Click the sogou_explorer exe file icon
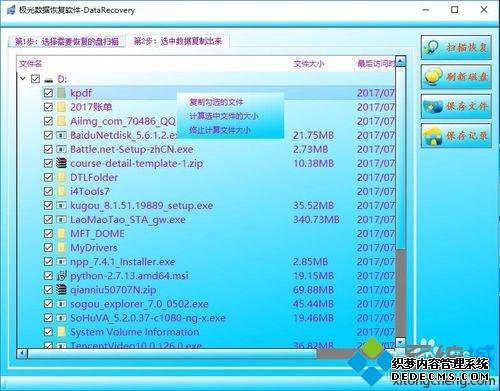 (x=61, y=304)
